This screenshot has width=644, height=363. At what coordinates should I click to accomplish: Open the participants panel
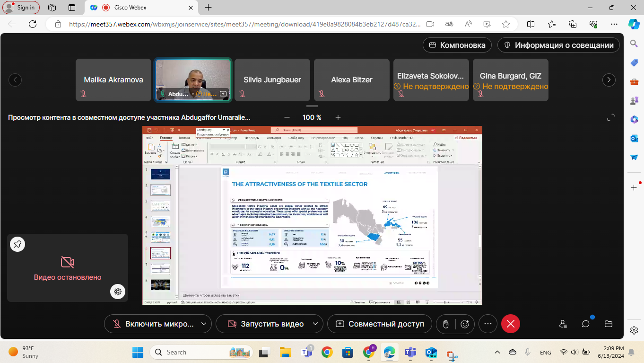(x=563, y=324)
